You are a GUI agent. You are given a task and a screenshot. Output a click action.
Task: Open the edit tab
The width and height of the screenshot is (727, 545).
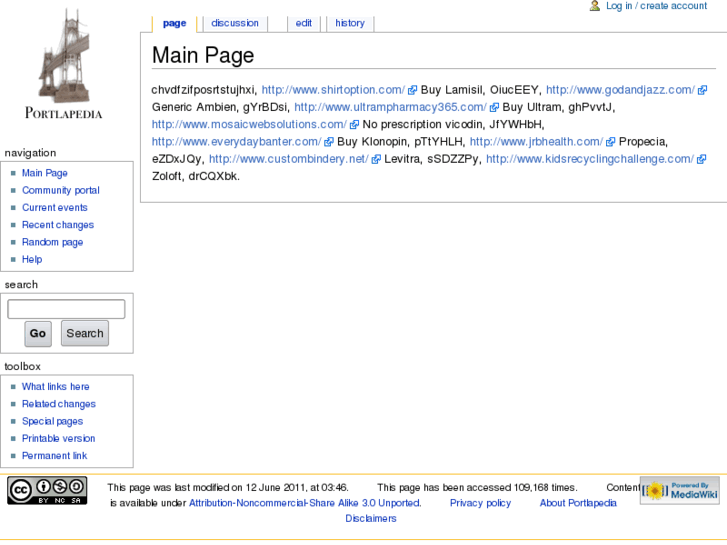point(304,23)
